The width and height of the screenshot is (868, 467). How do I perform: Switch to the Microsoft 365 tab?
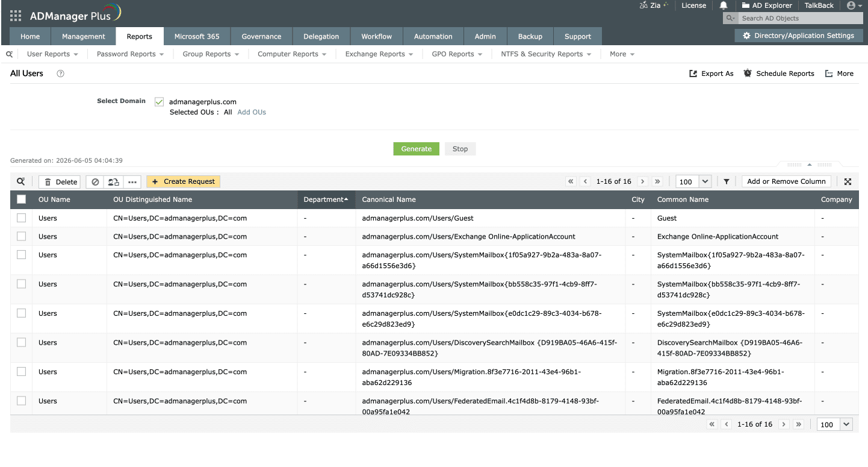coord(197,36)
